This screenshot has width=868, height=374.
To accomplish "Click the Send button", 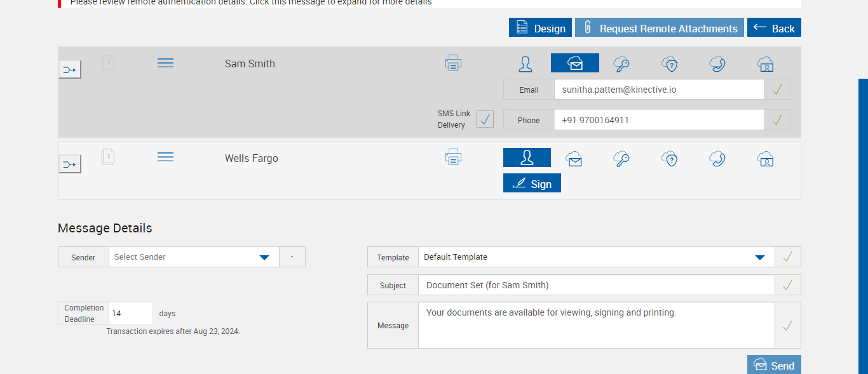I will [x=774, y=365].
